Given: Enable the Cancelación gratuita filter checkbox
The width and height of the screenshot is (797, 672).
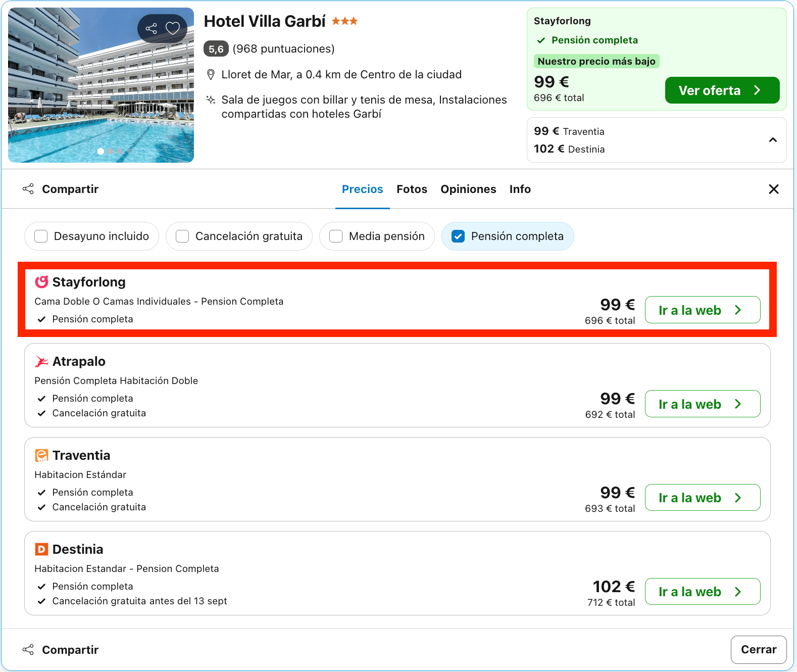Looking at the screenshot, I should pyautogui.click(x=182, y=236).
